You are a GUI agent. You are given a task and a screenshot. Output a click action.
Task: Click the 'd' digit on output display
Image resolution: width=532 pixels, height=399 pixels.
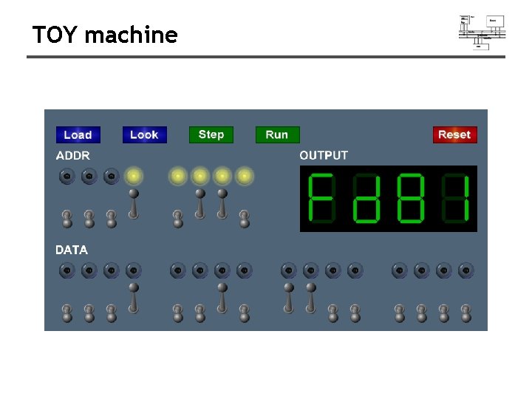tap(366, 199)
